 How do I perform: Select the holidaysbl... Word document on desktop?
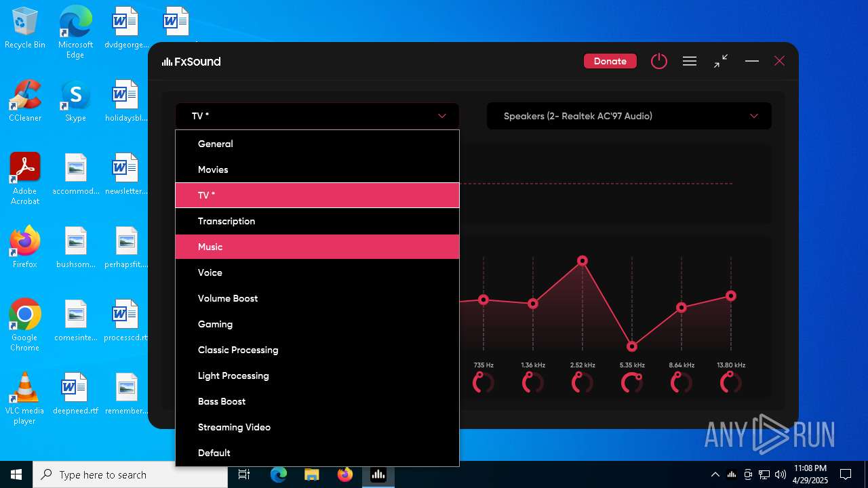click(126, 101)
